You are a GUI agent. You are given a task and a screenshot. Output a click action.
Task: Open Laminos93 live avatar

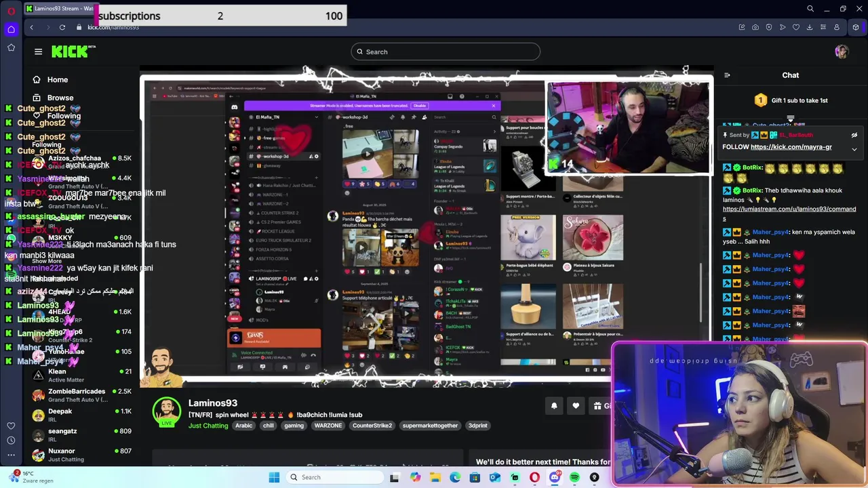coord(166,411)
